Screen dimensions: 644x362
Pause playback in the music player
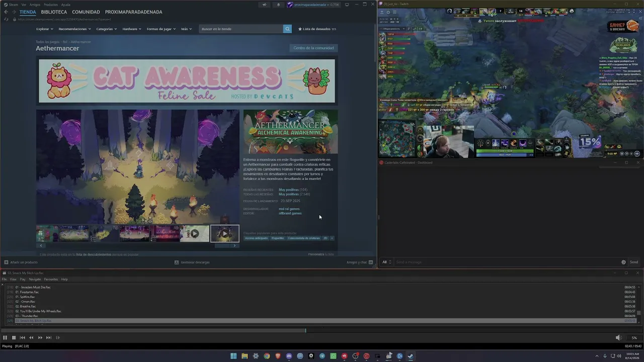(5, 337)
